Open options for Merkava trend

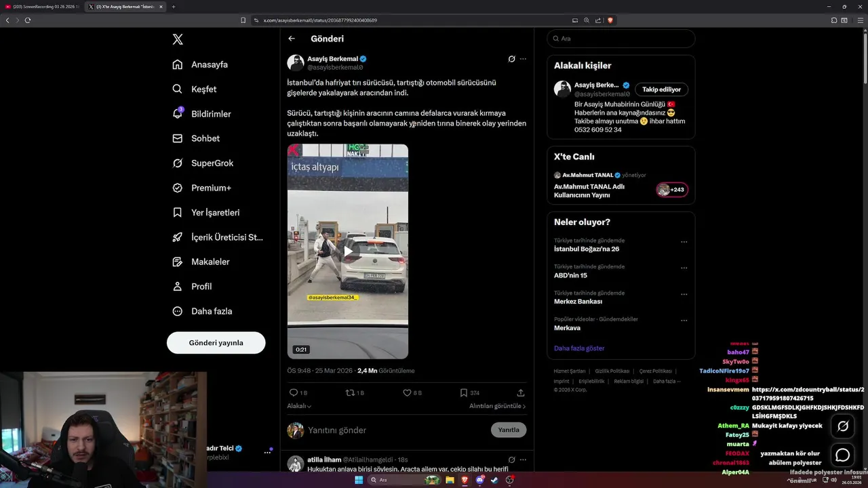coord(684,321)
